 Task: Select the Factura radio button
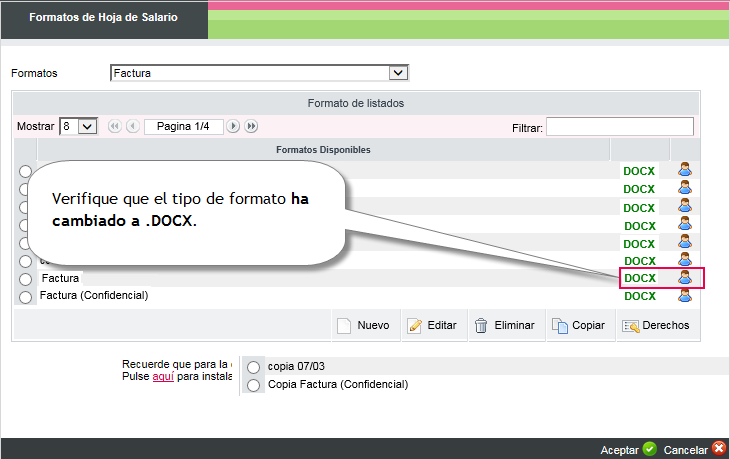(x=26, y=279)
